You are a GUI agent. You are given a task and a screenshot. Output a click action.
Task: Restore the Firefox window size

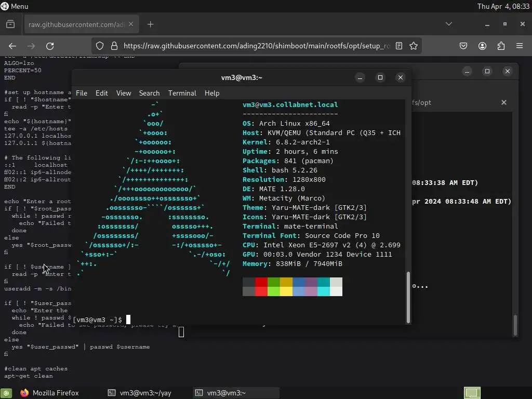(x=505, y=24)
